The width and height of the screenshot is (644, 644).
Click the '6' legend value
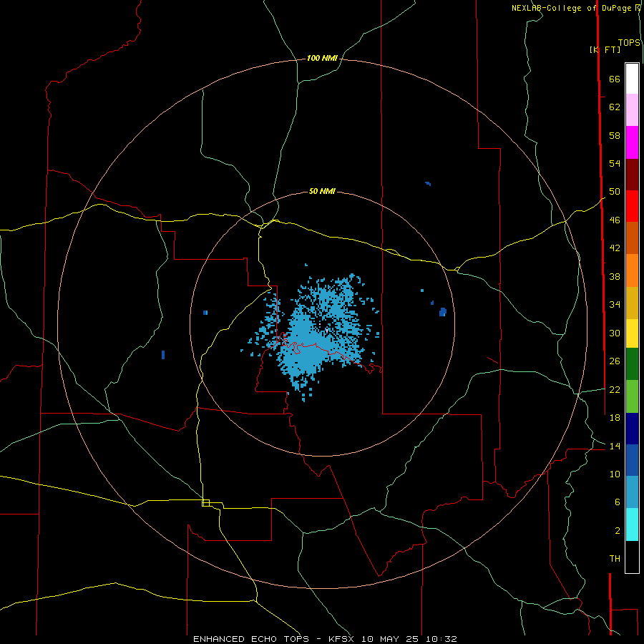coord(617,502)
